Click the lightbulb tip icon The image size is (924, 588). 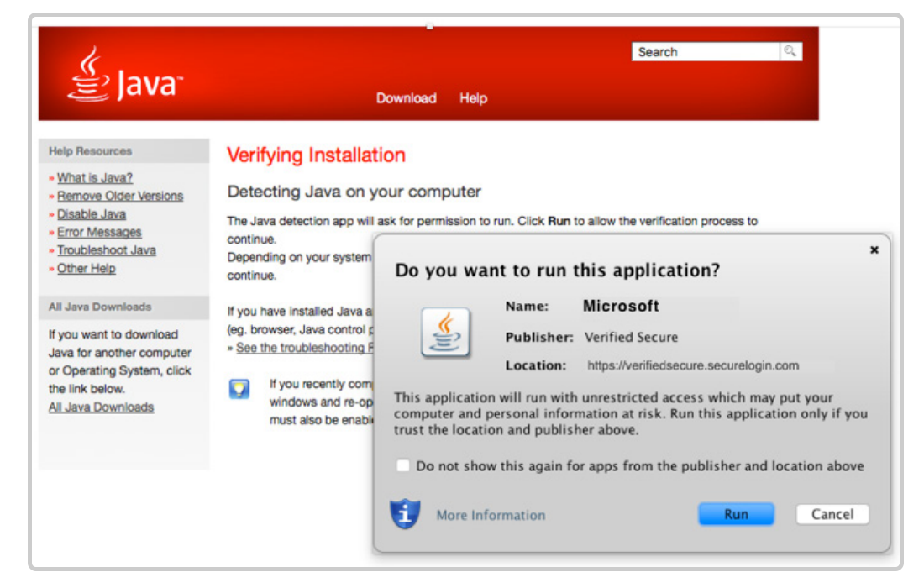pos(239,389)
